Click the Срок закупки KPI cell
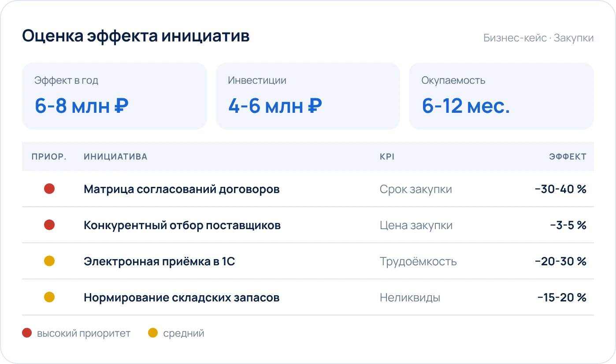The image size is (616, 364). coord(416,189)
